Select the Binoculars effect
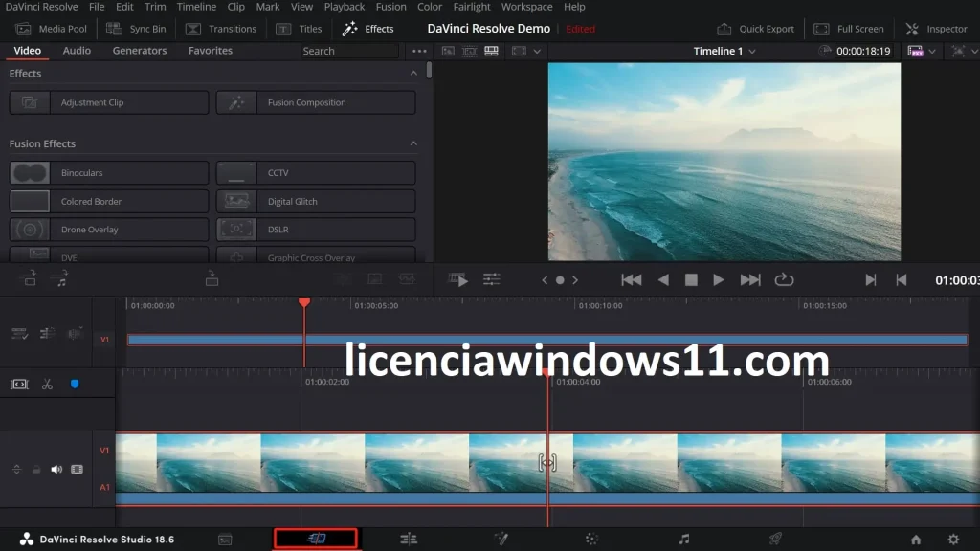The image size is (980, 551). tap(109, 173)
